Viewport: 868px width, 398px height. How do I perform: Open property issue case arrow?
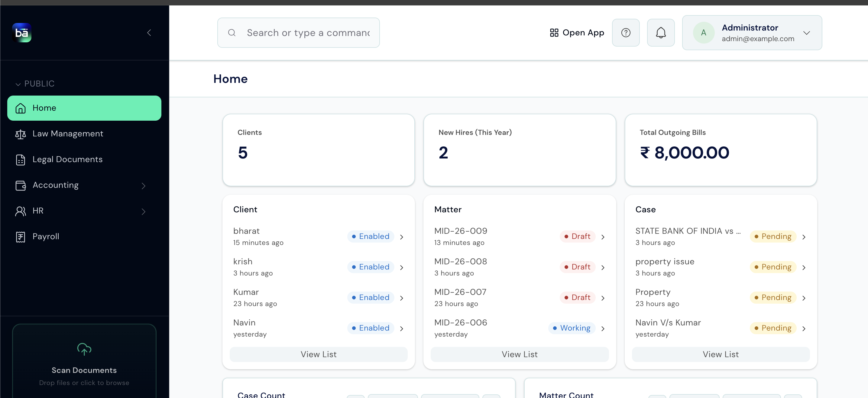[804, 267]
